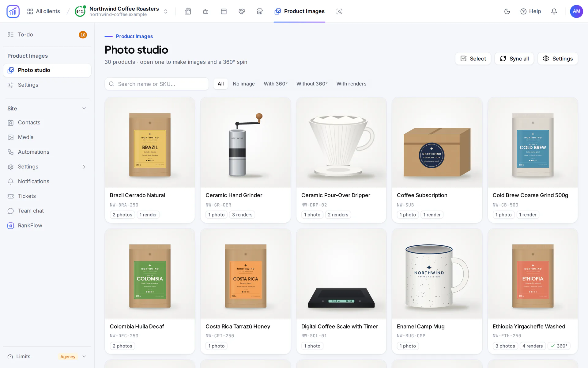Expand Site Settings submenu arrow
Image resolution: width=588 pixels, height=368 pixels.
tap(84, 167)
